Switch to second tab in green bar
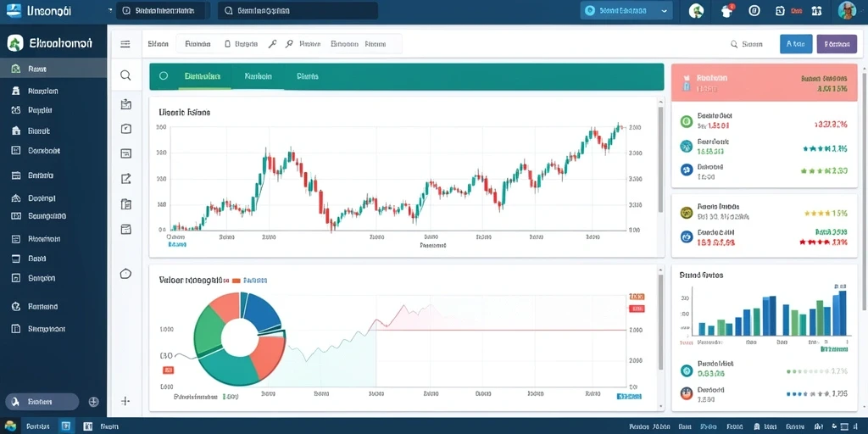Image resolution: width=868 pixels, height=434 pixels. point(258,76)
